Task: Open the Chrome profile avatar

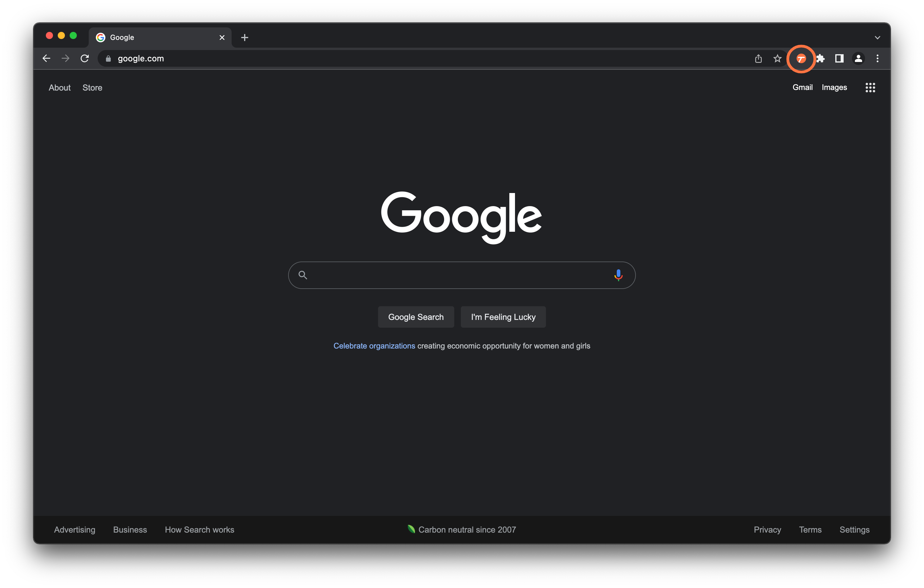Action: coord(859,58)
